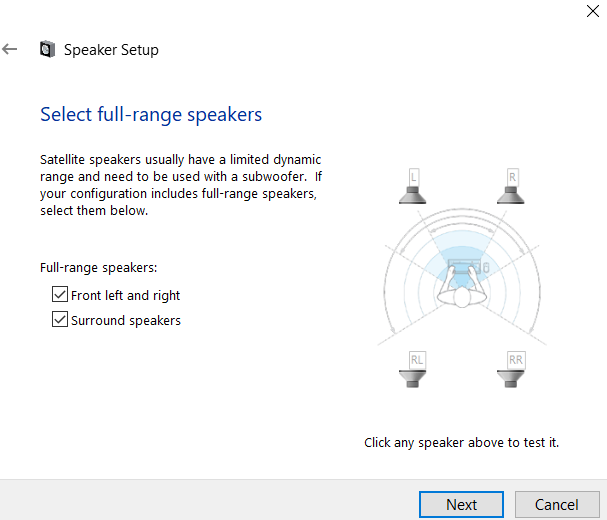Uncheck the Surround speakers checkbox
The height and width of the screenshot is (520, 607).
point(60,319)
